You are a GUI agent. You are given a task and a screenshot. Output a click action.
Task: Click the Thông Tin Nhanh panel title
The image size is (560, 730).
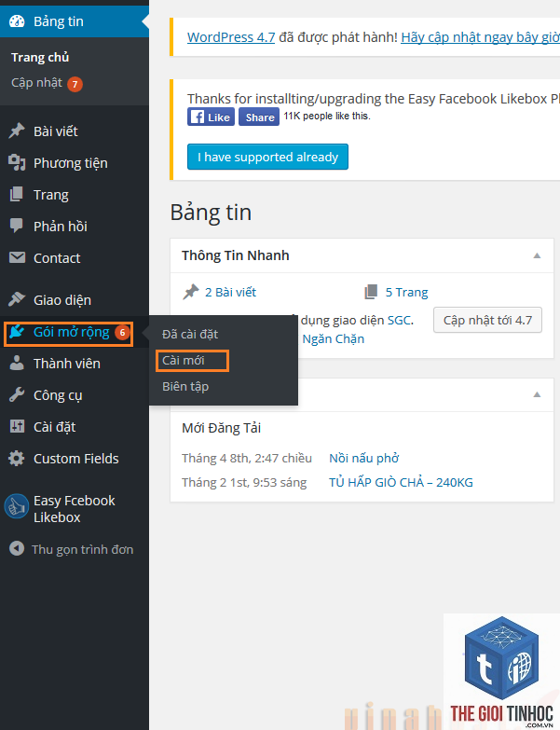click(236, 255)
